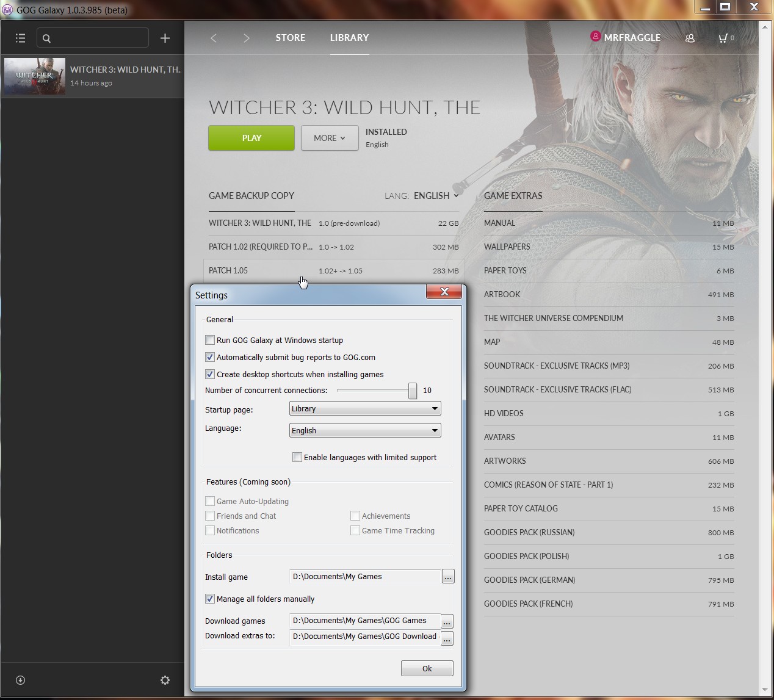Viewport: 774px width, 700px height.
Task: Switch to the LIBRARY tab
Action: click(349, 38)
